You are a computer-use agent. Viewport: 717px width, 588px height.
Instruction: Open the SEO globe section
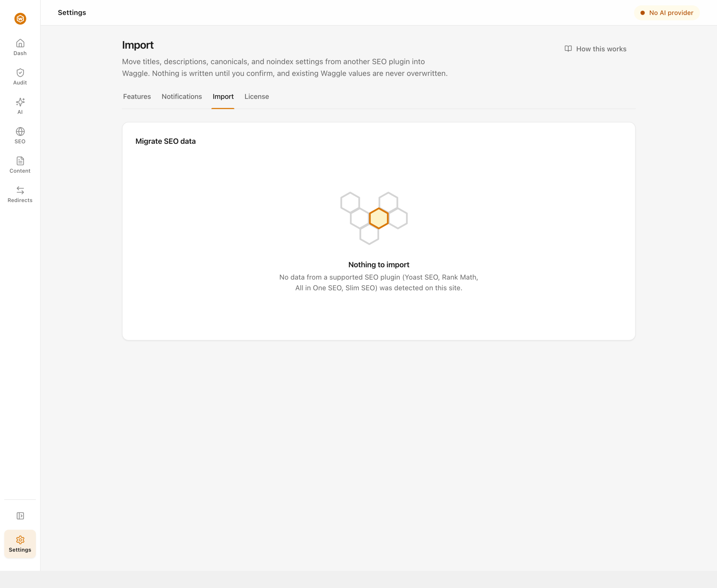[x=20, y=135]
